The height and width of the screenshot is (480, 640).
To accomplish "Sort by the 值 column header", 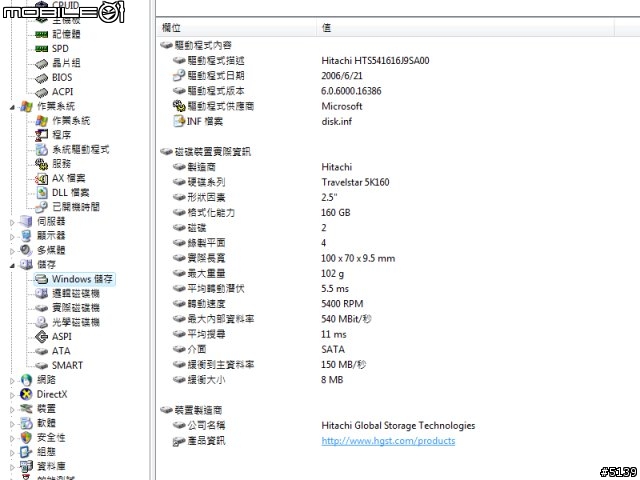I will coord(465,28).
